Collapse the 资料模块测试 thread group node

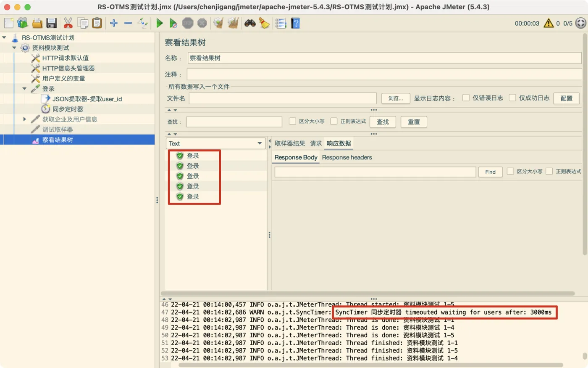tap(14, 48)
